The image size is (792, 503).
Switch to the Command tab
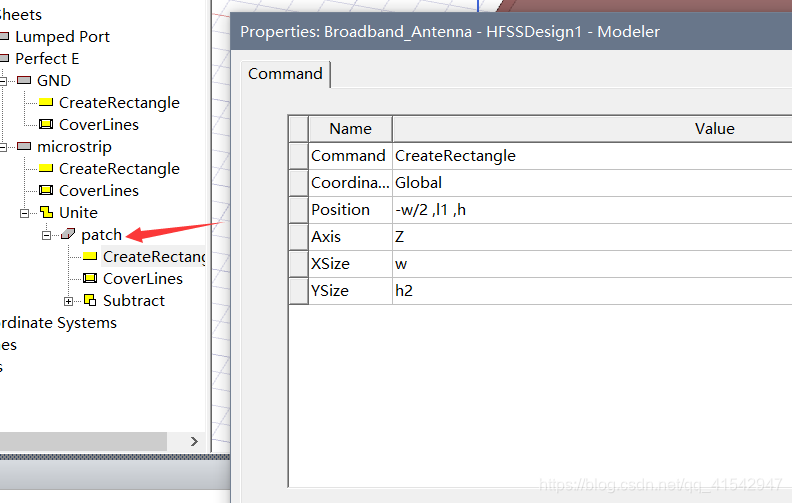[x=285, y=74]
